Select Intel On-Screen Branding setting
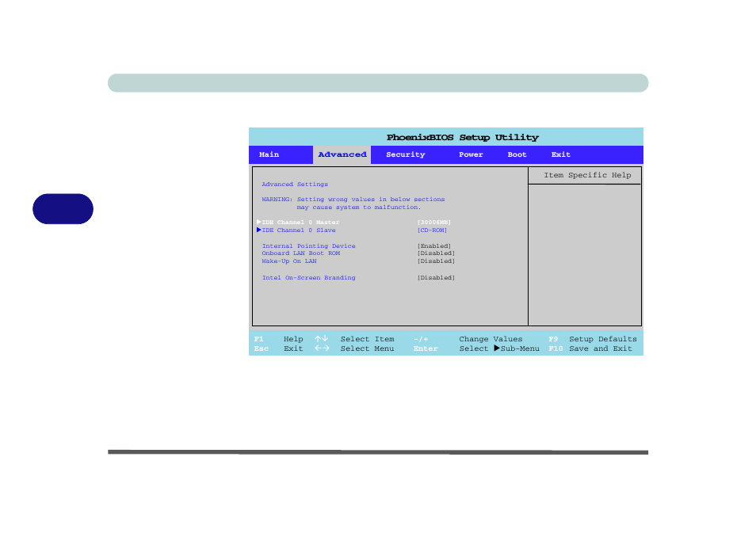756x533 pixels. coord(308,277)
